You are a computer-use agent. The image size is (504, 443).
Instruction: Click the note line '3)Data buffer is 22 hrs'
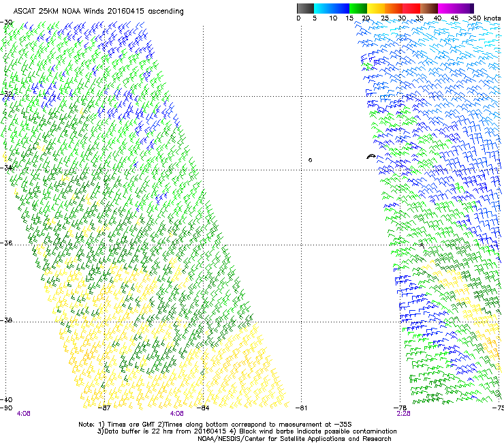point(247,431)
